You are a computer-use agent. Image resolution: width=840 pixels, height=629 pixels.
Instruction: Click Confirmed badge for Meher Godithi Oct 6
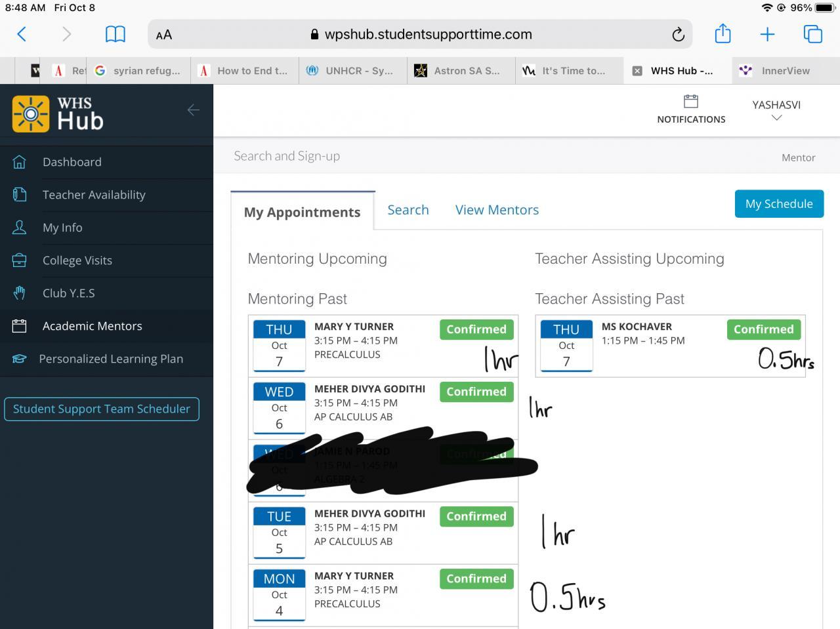(476, 392)
